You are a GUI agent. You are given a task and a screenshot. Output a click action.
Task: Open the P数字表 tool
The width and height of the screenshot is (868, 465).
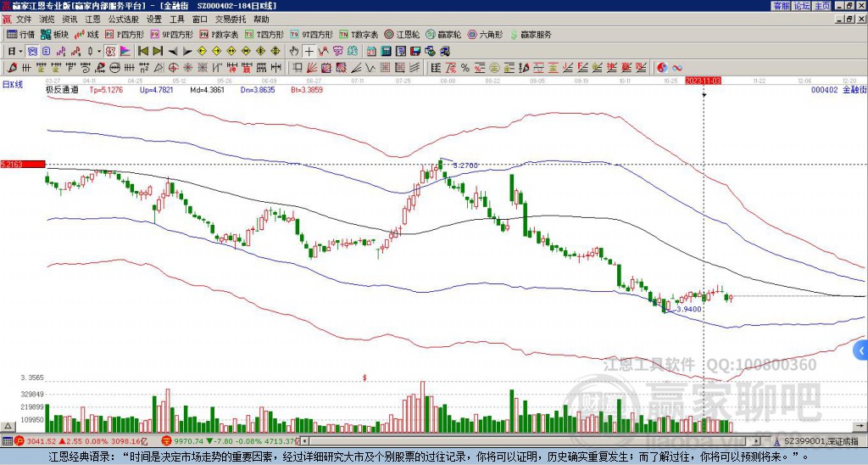[x=219, y=34]
